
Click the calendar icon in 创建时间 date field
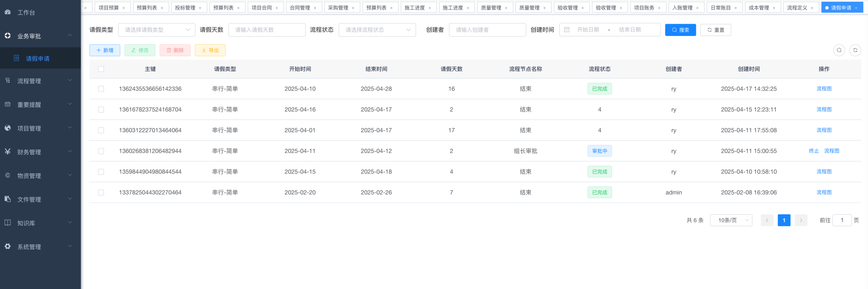(567, 30)
